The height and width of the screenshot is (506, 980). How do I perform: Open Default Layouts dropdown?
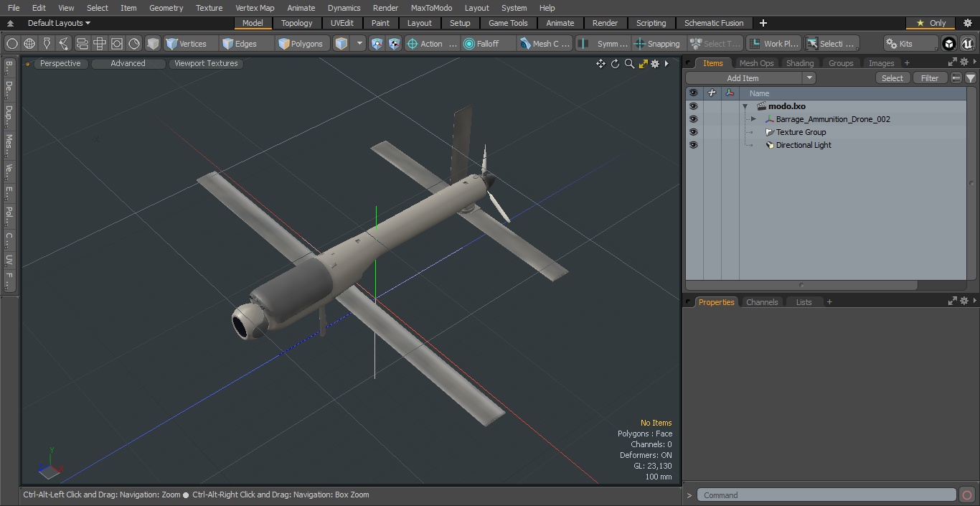click(x=59, y=23)
